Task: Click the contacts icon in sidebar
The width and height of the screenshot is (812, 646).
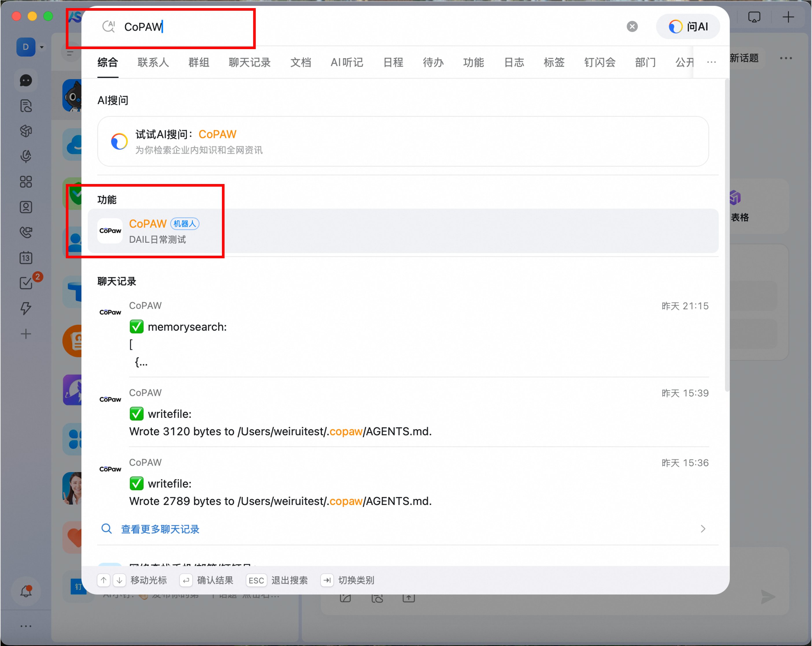Action: (26, 207)
